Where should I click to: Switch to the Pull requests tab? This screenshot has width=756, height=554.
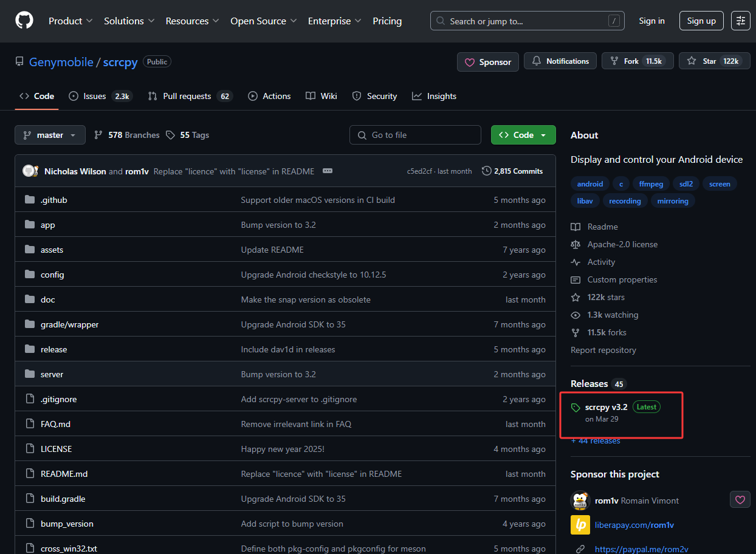pos(190,96)
